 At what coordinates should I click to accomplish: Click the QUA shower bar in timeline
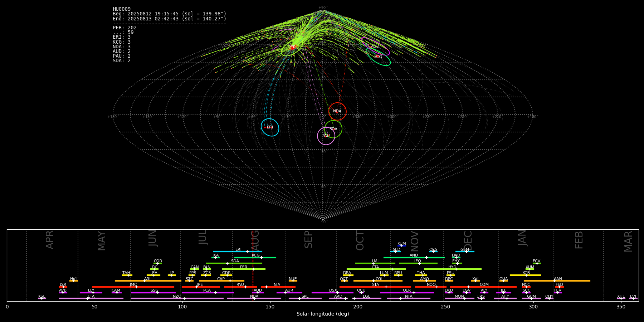tap(503, 281)
